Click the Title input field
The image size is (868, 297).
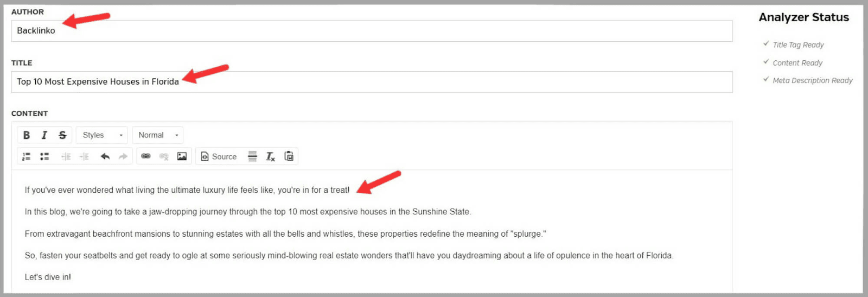[372, 82]
